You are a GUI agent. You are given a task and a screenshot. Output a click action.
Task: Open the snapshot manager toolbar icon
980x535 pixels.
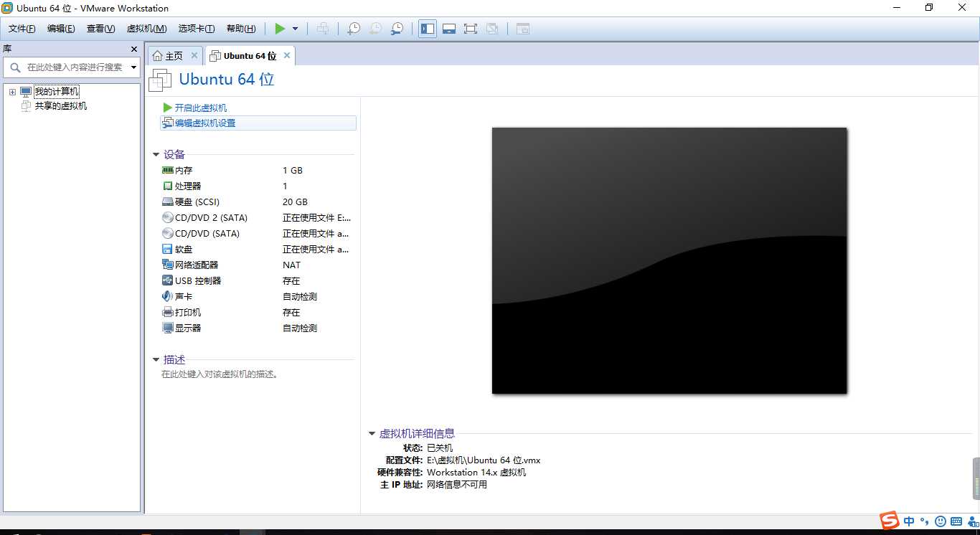tap(397, 29)
